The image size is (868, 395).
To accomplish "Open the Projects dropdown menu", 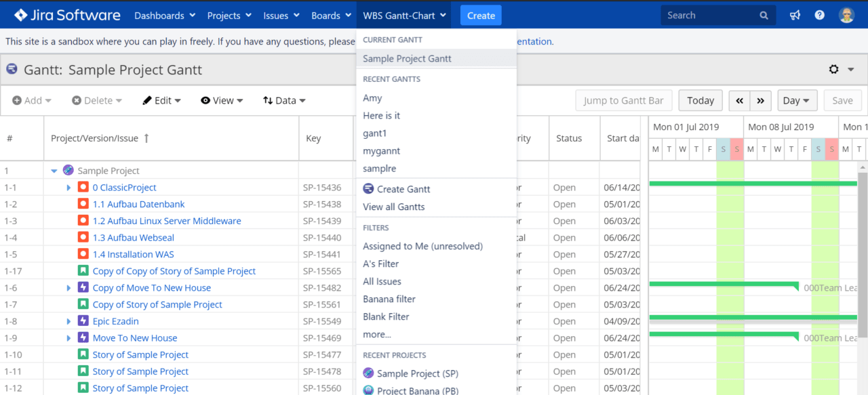I will [x=229, y=15].
